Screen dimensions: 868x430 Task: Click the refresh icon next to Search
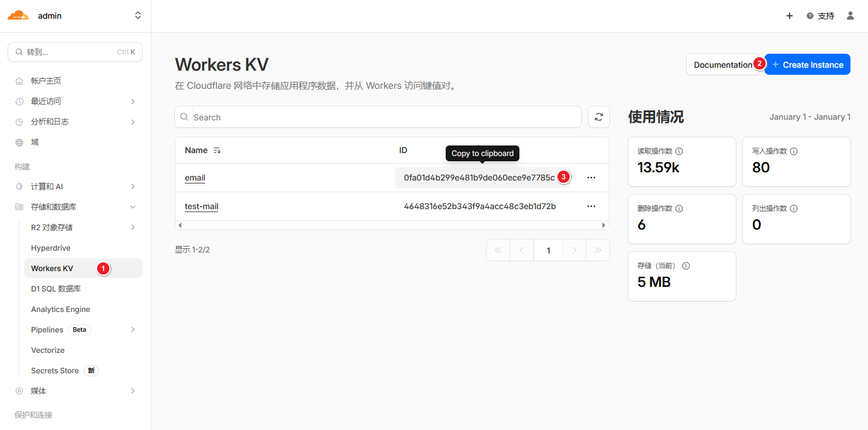(598, 117)
